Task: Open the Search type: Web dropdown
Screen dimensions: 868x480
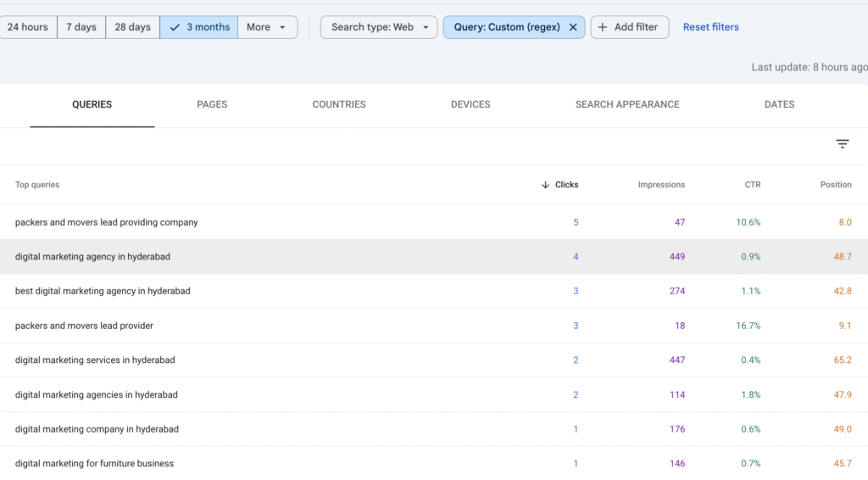Action: click(379, 27)
